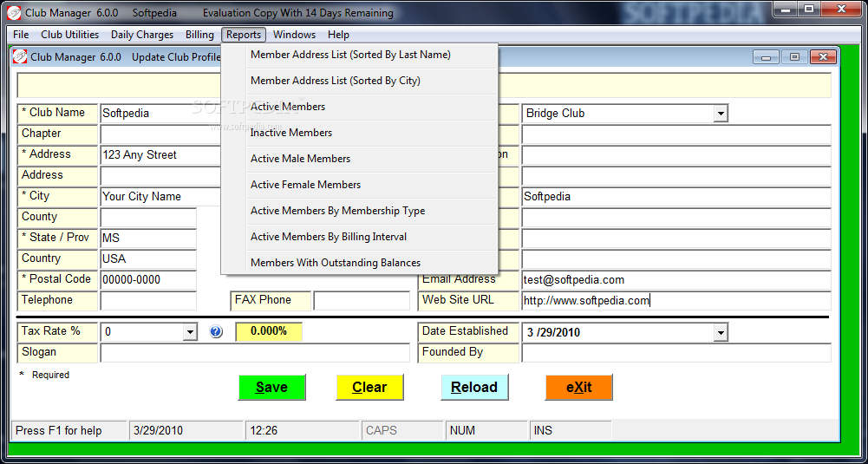Viewport: 868px width, 464px height.
Task: Expand the Date Established date picker
Action: click(721, 332)
